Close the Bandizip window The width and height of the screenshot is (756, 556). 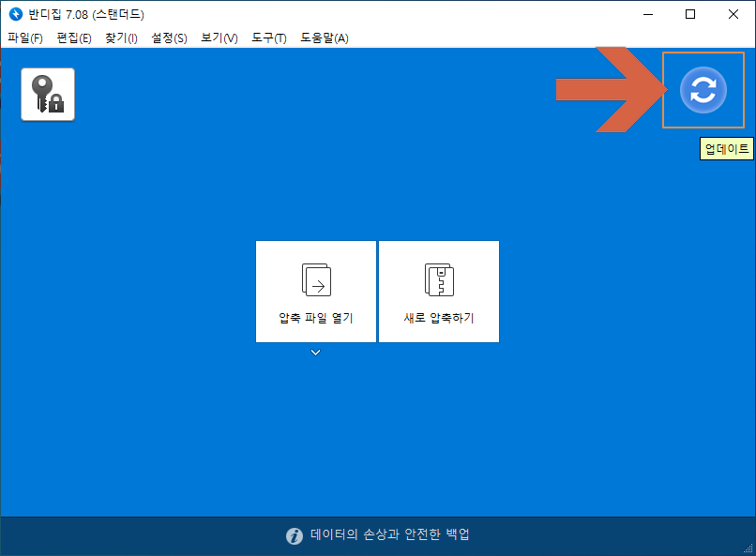point(733,14)
